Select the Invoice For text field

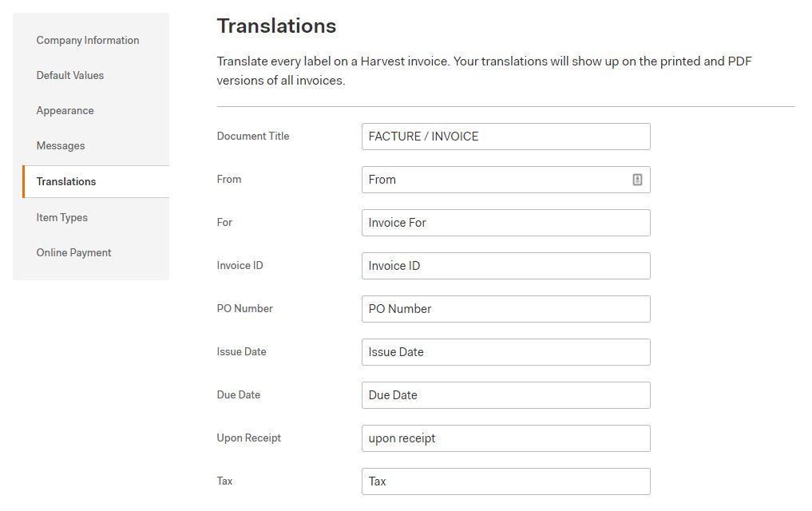[x=505, y=223]
